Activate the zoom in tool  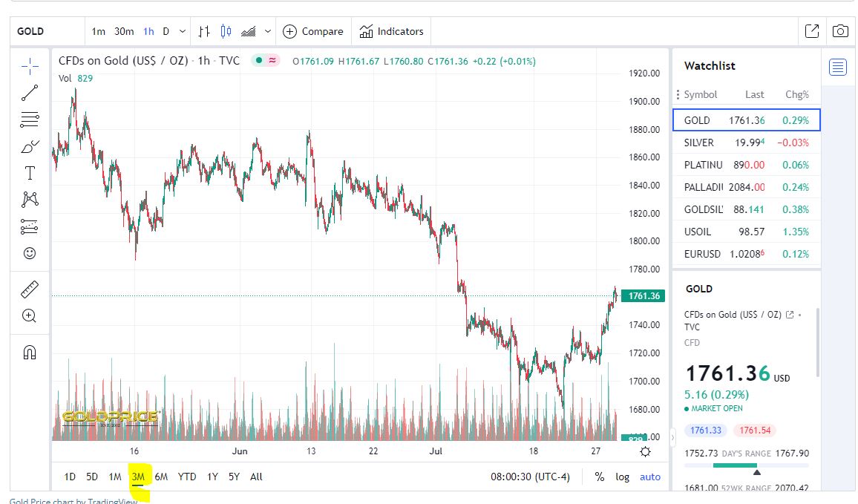click(x=30, y=315)
